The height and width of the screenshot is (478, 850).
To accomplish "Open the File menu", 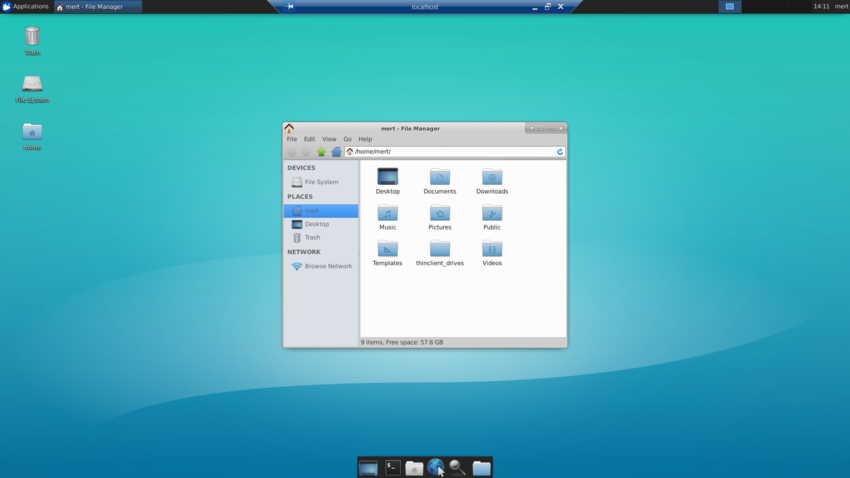I will (x=292, y=139).
